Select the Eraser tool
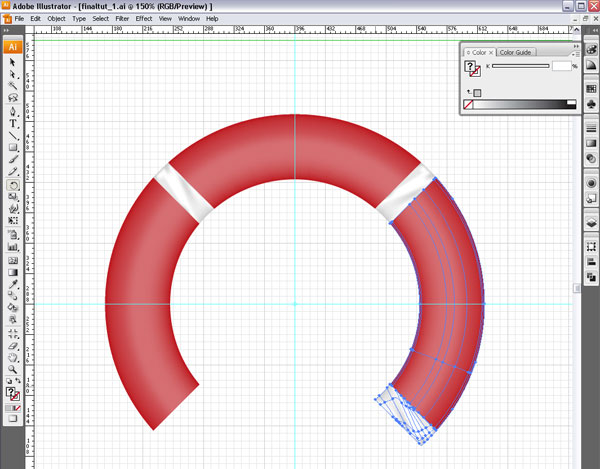Screen dimensions: 600x469 [x=13, y=345]
